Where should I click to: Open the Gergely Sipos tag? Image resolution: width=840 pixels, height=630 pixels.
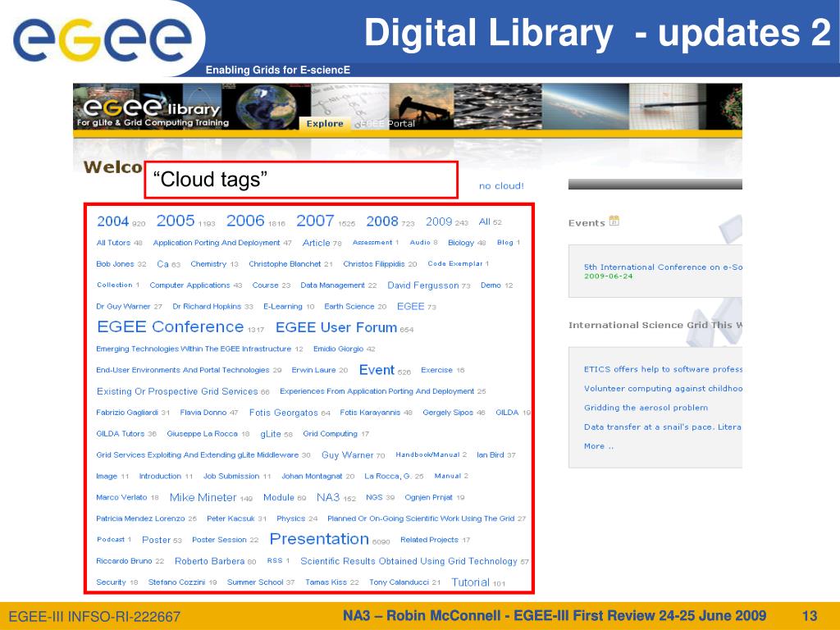[x=448, y=413]
